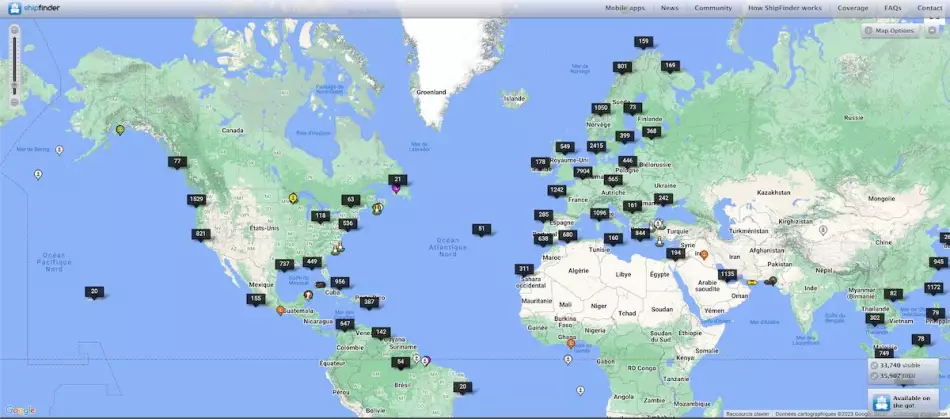Click the 536 cluster on the US east coast
The image size is (950, 419).
tap(348, 223)
